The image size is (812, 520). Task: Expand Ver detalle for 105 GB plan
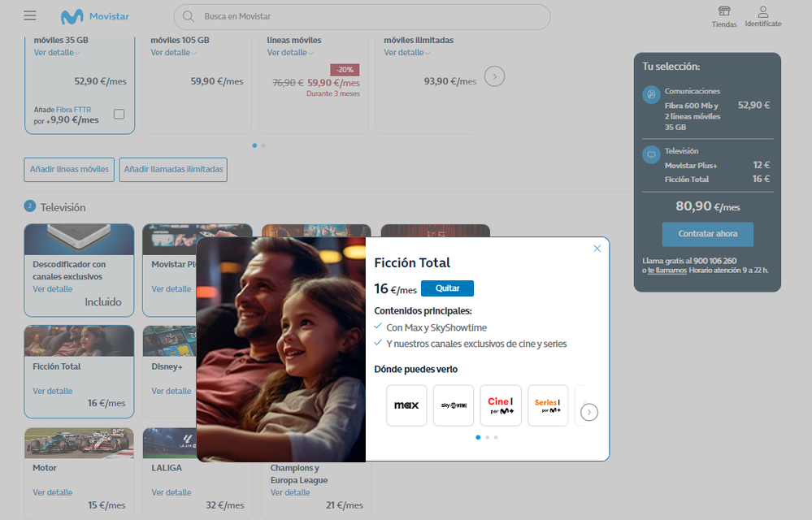[x=173, y=53]
